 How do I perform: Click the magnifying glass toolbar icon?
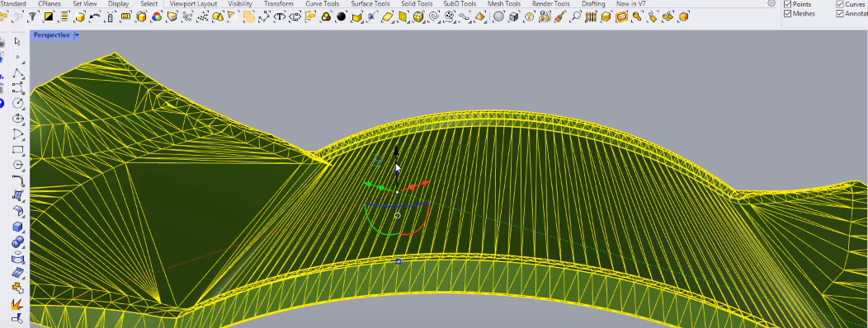pos(576,16)
